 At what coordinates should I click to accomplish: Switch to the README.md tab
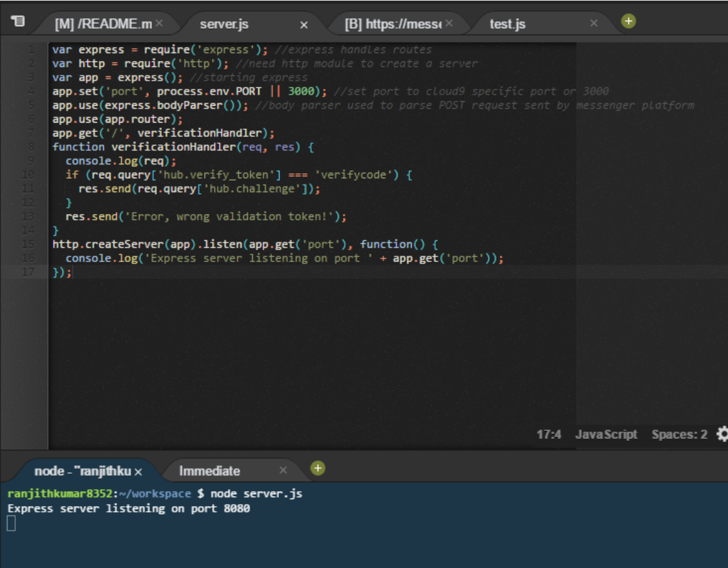pyautogui.click(x=103, y=24)
